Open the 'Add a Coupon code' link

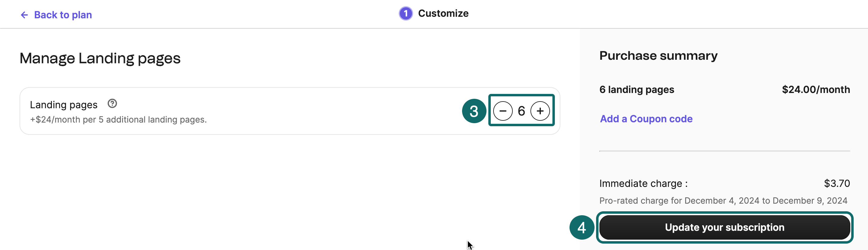pos(646,119)
